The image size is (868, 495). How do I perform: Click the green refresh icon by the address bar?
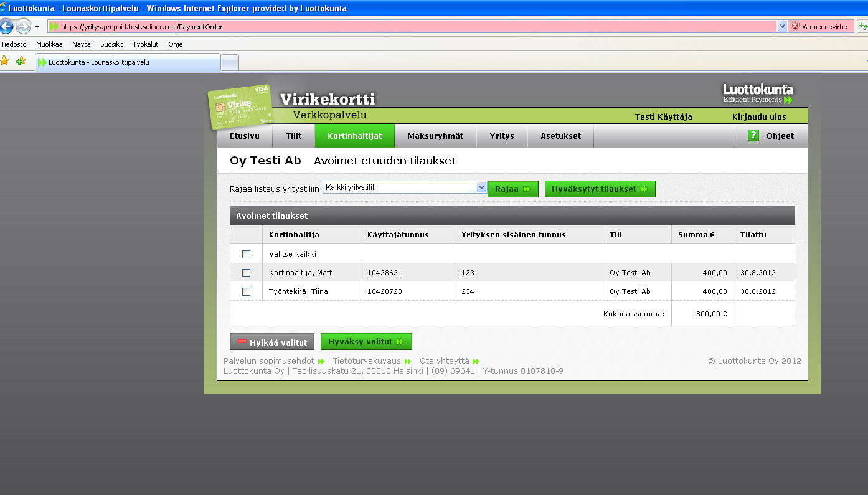tap(863, 27)
